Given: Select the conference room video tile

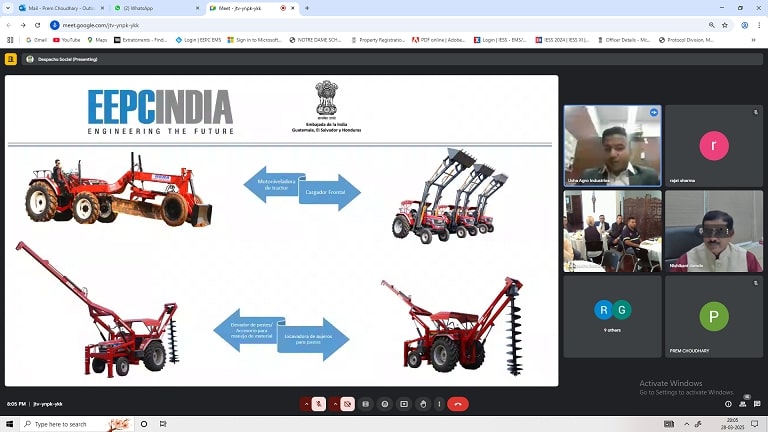Looking at the screenshot, I should pos(612,231).
